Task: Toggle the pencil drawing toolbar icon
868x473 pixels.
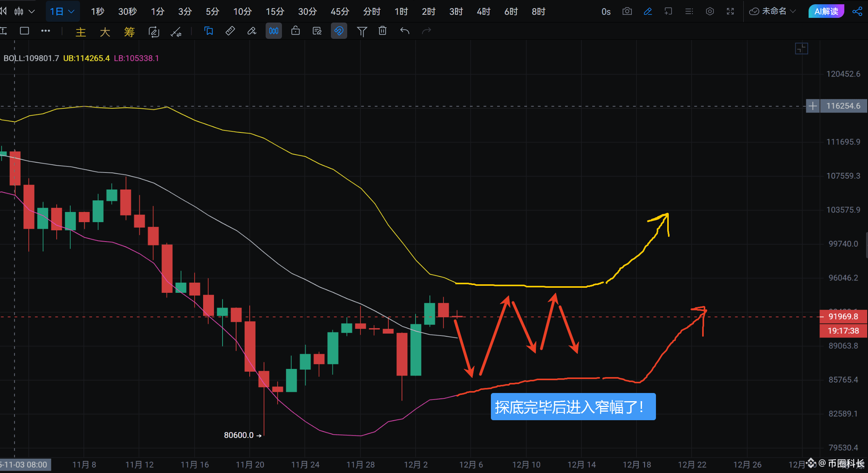Action: pyautogui.click(x=647, y=11)
